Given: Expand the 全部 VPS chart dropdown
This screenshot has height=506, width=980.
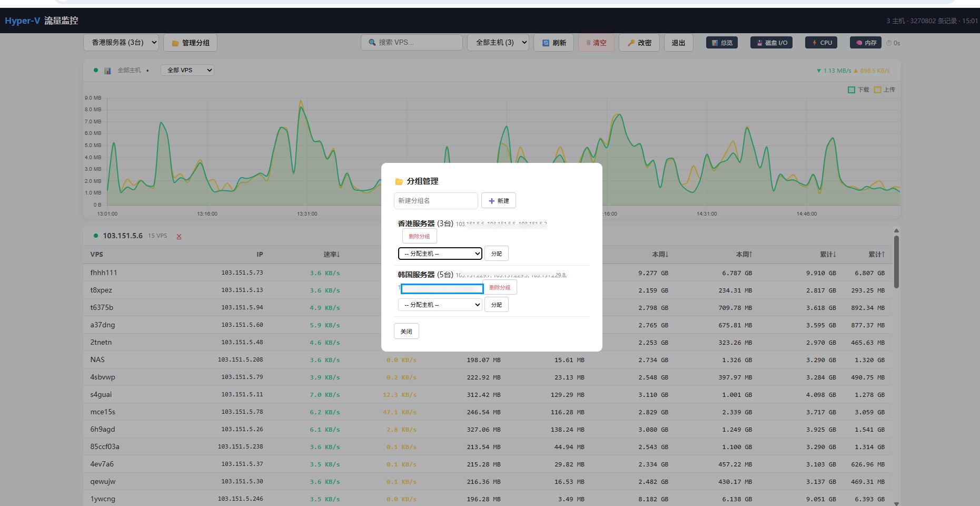Looking at the screenshot, I should tap(187, 70).
